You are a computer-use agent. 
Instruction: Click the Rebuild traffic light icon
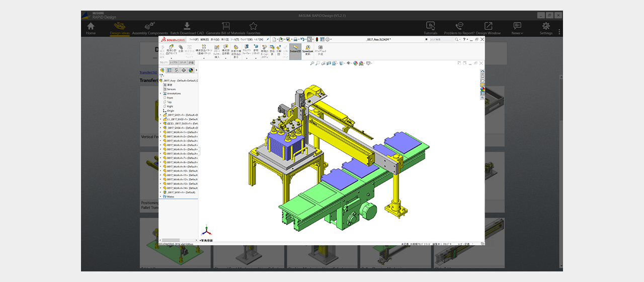click(317, 39)
